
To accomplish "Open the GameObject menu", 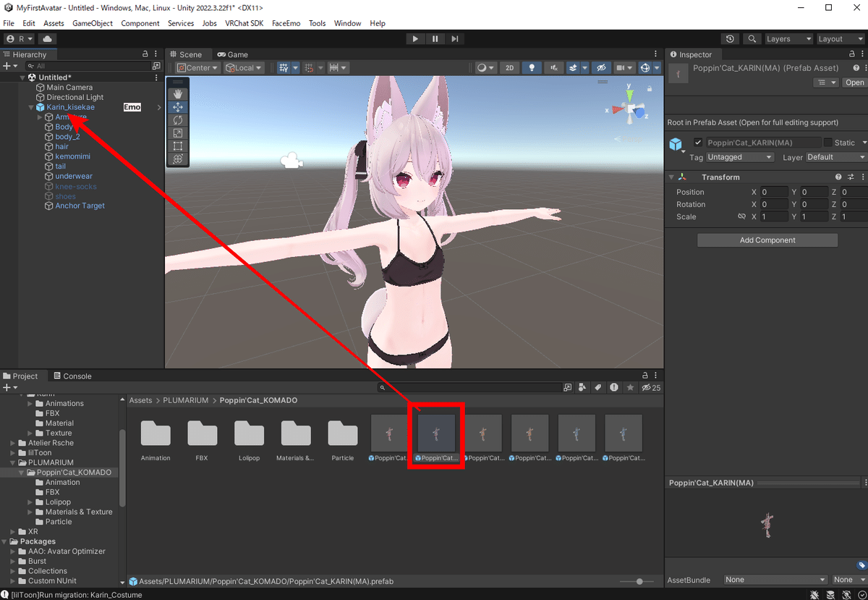I will [93, 23].
